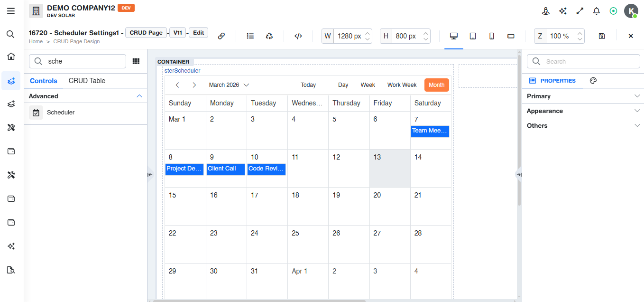
Task: Select mobile landscape device preview
Action: click(x=511, y=36)
